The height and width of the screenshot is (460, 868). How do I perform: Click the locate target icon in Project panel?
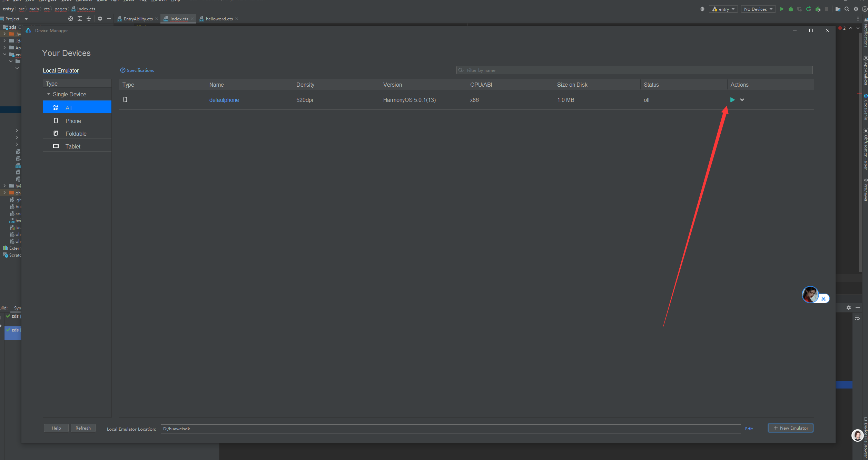[71, 19]
